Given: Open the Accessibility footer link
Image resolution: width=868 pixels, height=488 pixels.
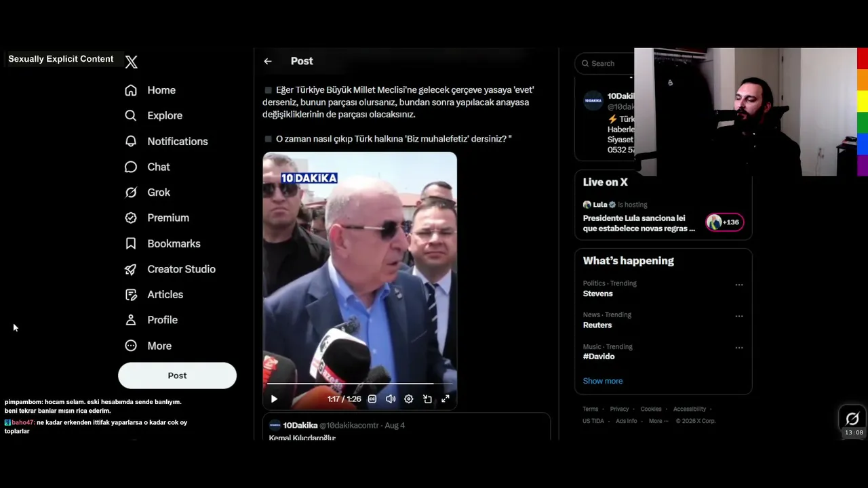Looking at the screenshot, I should [690, 409].
